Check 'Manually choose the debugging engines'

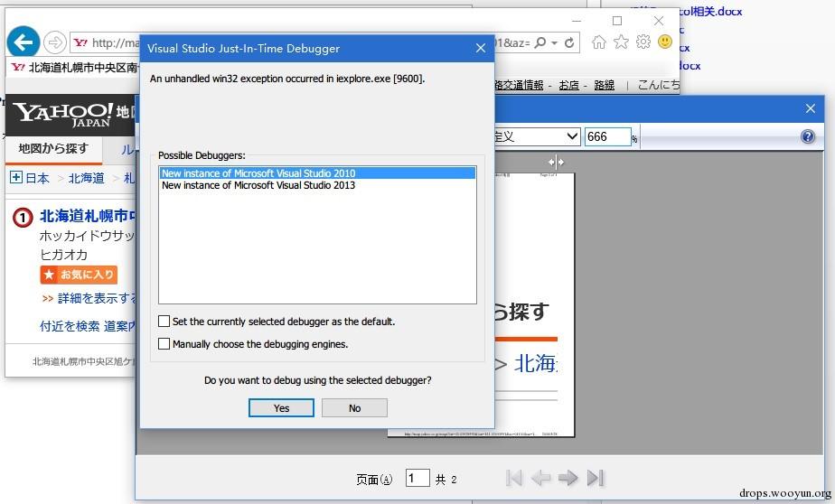pyautogui.click(x=164, y=343)
